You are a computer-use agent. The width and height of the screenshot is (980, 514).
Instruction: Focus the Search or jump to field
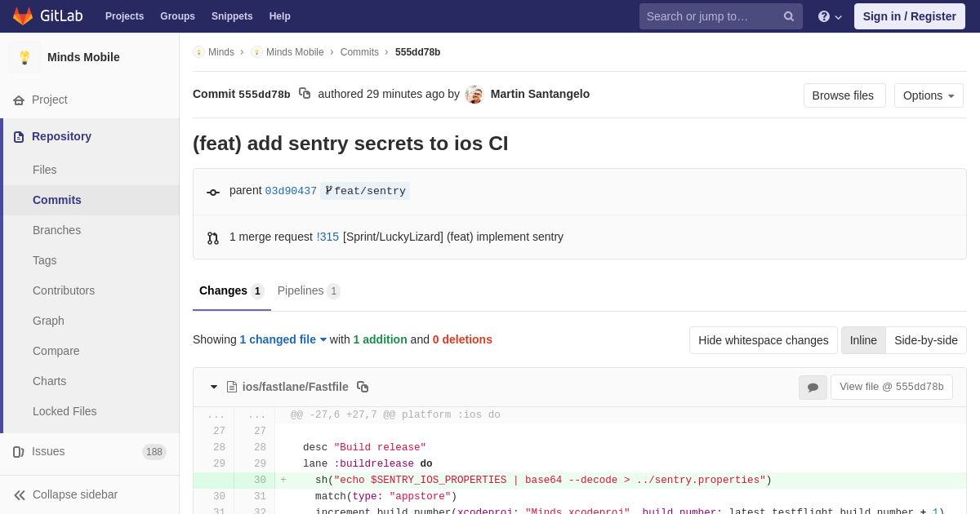712,16
